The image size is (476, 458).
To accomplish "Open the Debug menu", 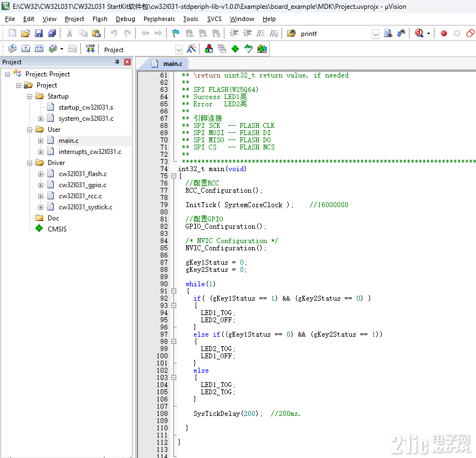I will [125, 19].
